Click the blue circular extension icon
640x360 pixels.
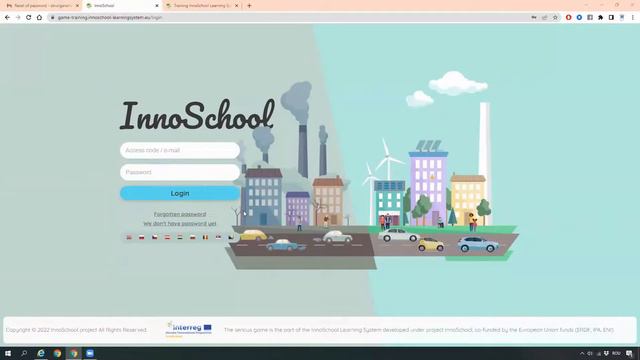[579, 18]
